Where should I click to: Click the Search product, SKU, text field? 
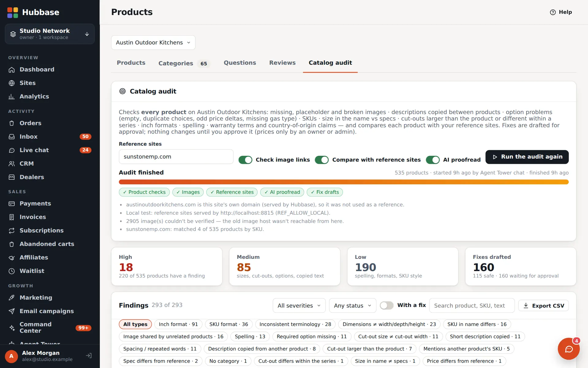472,306
